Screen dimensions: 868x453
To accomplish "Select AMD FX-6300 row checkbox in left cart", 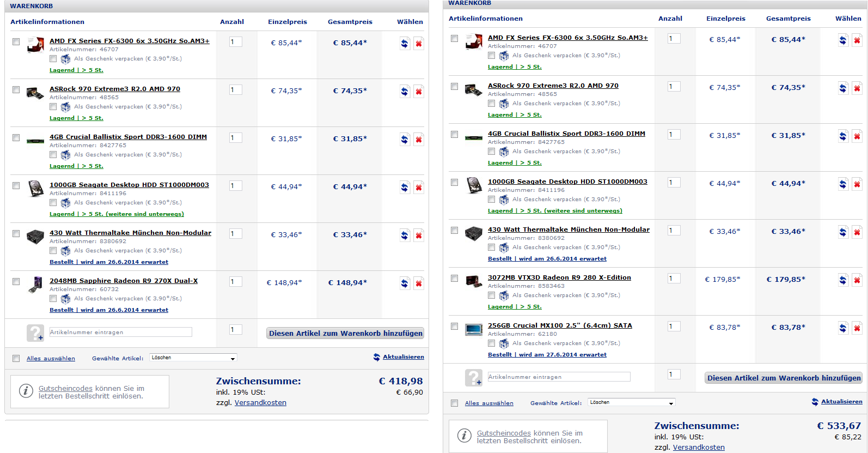I will 16,42.
